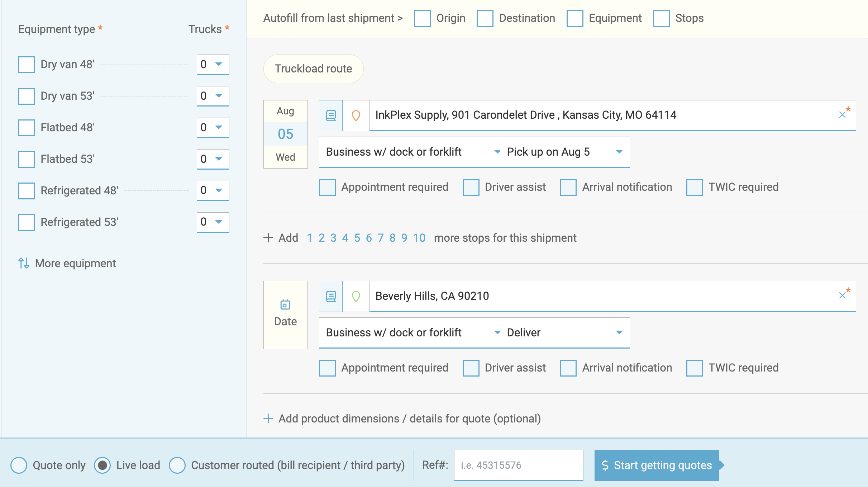Add 4 more stops link
This screenshot has height=487, width=868.
[345, 238]
